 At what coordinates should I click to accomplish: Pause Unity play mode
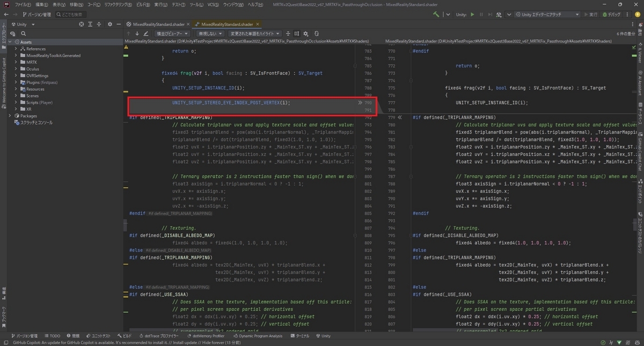point(481,14)
